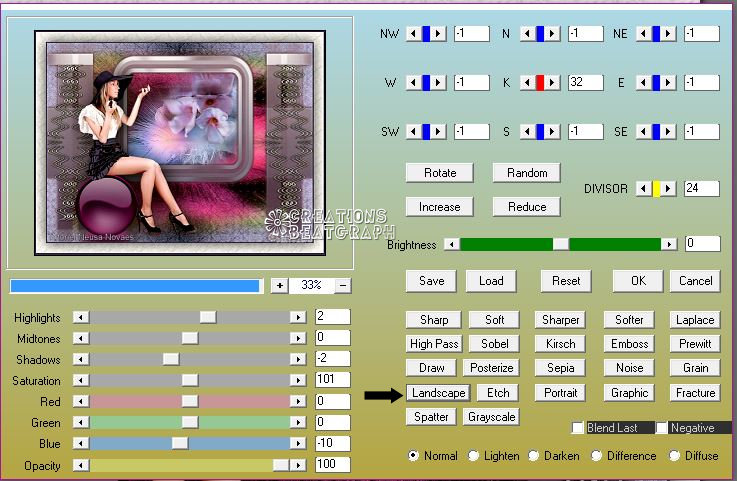737x481 pixels.
Task: Apply the High Pass preset
Action: tap(433, 344)
